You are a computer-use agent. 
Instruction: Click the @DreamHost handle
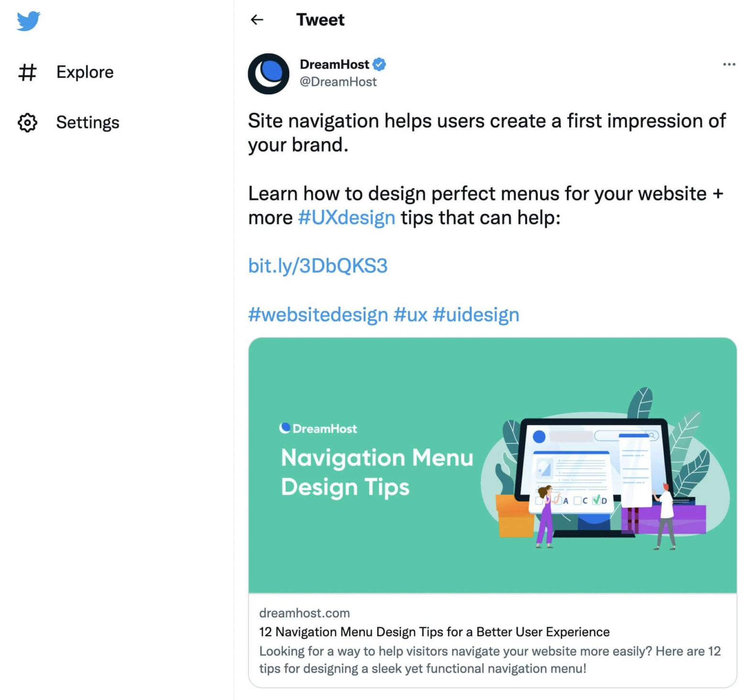tap(338, 82)
